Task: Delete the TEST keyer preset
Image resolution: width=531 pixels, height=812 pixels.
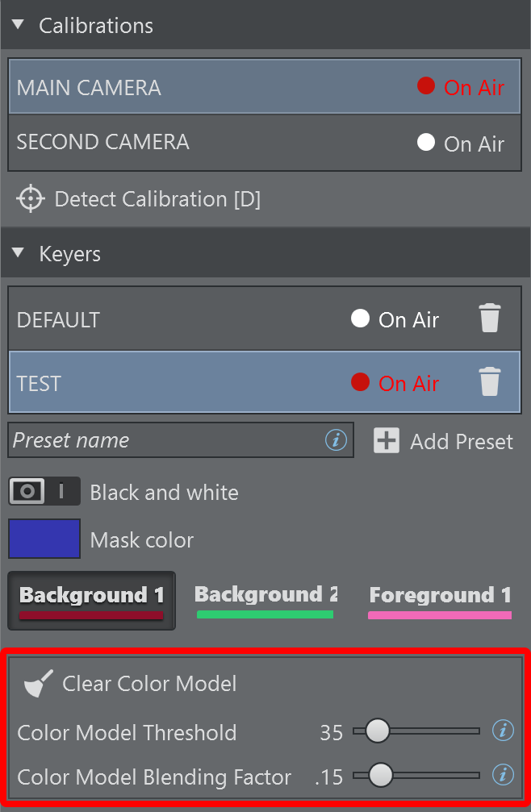Action: click(490, 382)
